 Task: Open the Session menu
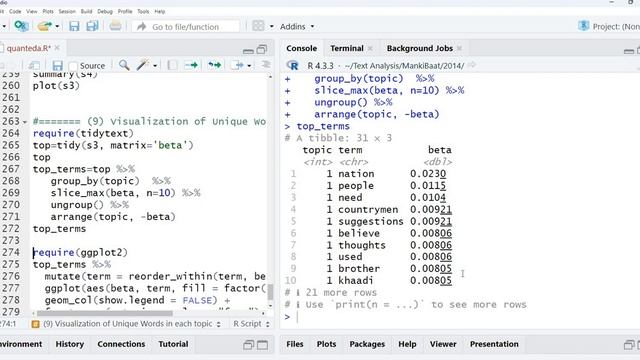point(67,11)
